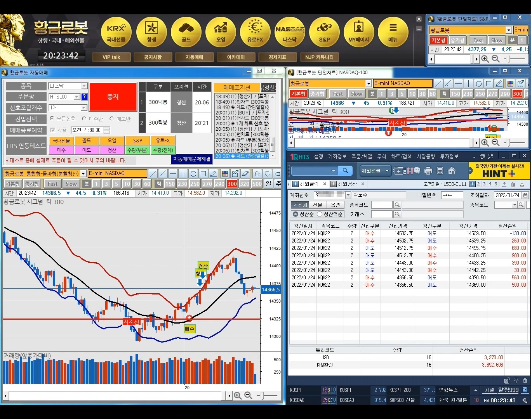Click the home icon in 1Q HTS toolbar

(452, 171)
